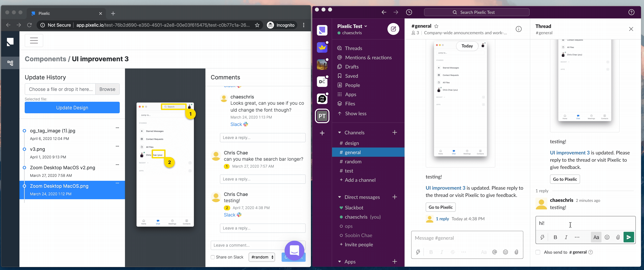Open options for v3.png

click(x=117, y=146)
